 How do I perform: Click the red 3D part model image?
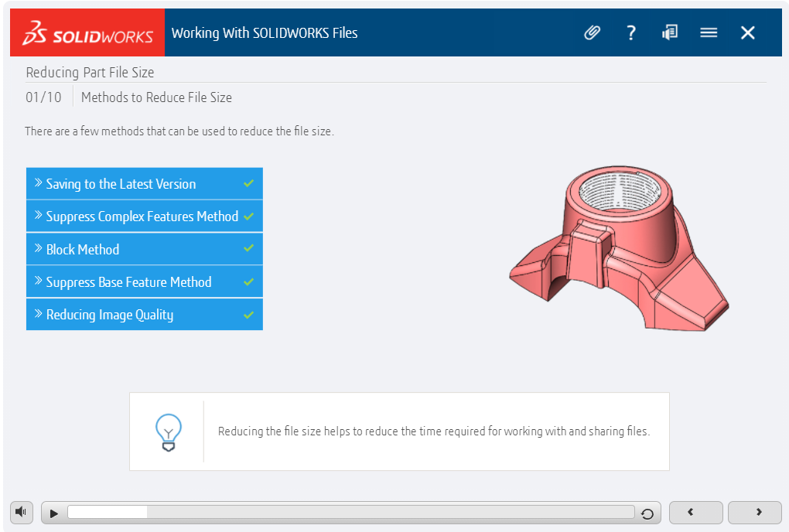click(619, 248)
